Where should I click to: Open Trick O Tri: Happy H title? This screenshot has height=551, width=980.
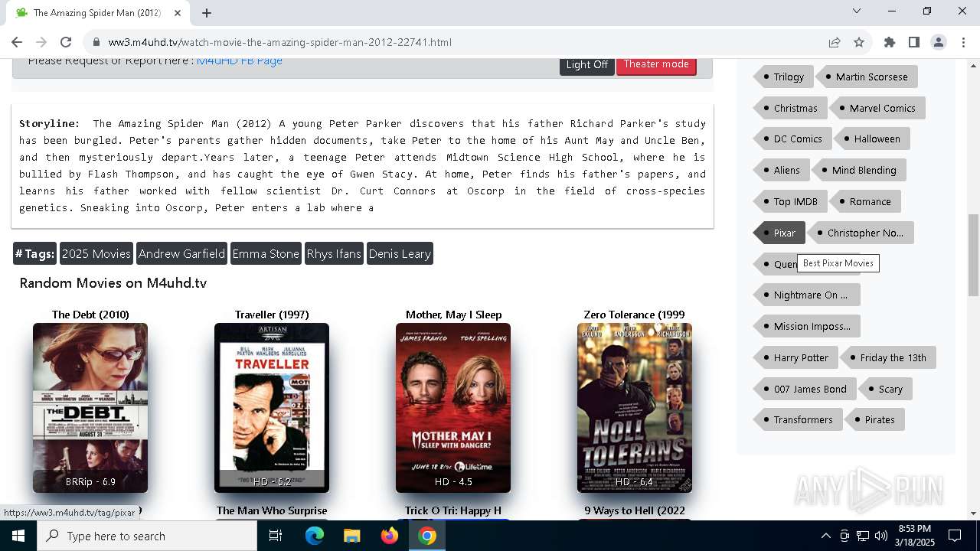click(x=453, y=510)
